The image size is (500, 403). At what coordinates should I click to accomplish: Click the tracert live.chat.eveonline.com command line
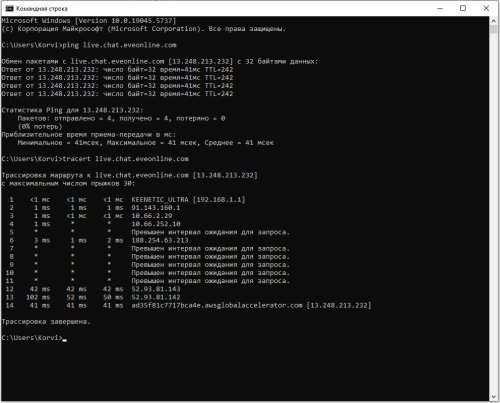[95, 159]
